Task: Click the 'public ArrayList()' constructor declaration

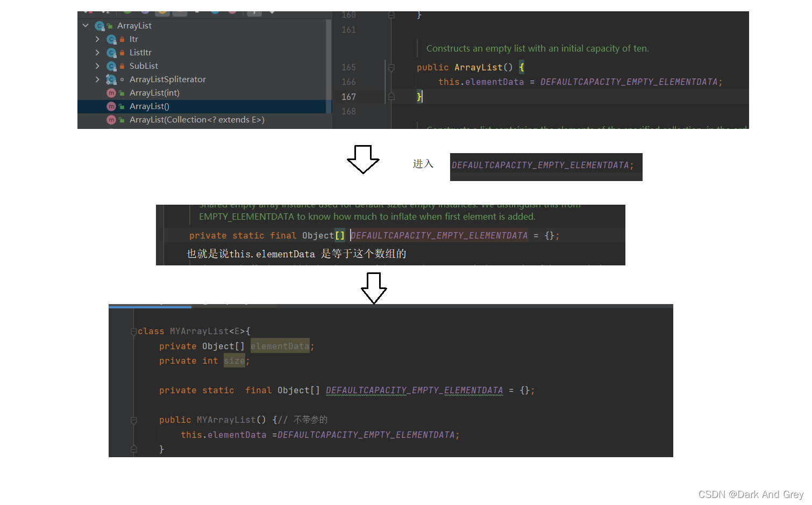Action: tap(465, 68)
